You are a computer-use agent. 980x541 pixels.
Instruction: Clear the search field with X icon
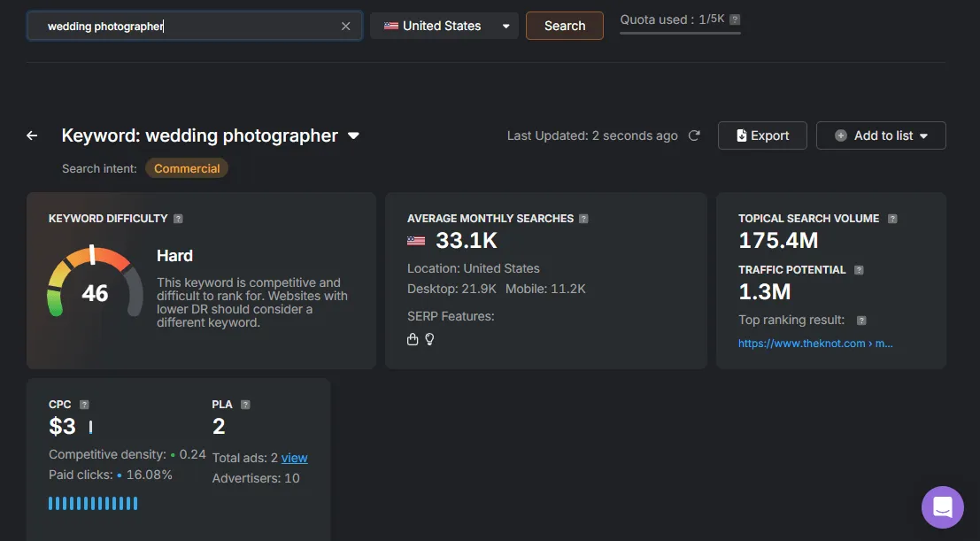point(345,27)
